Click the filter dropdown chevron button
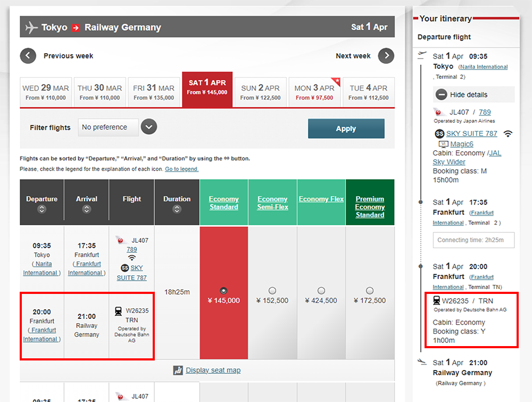The image size is (532, 402). [x=149, y=127]
